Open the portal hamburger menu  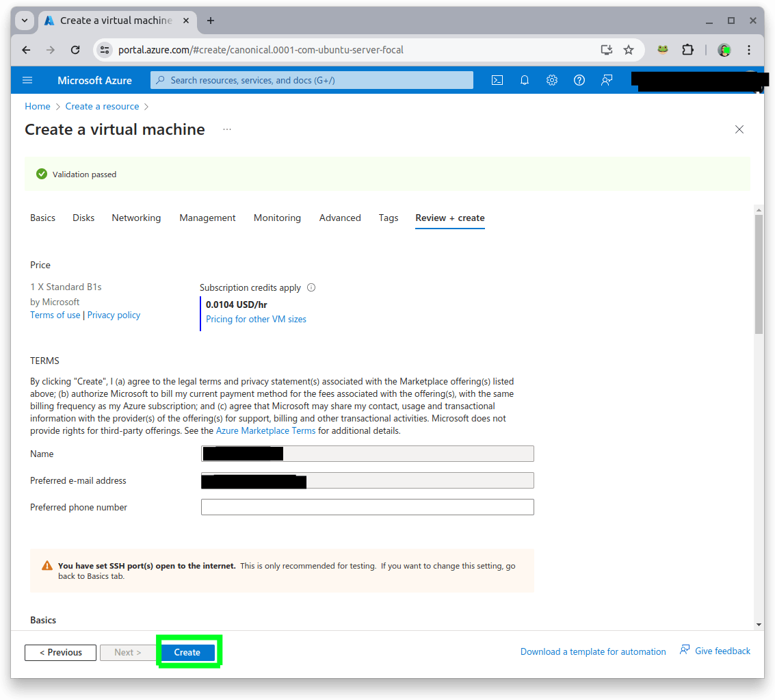tap(27, 80)
